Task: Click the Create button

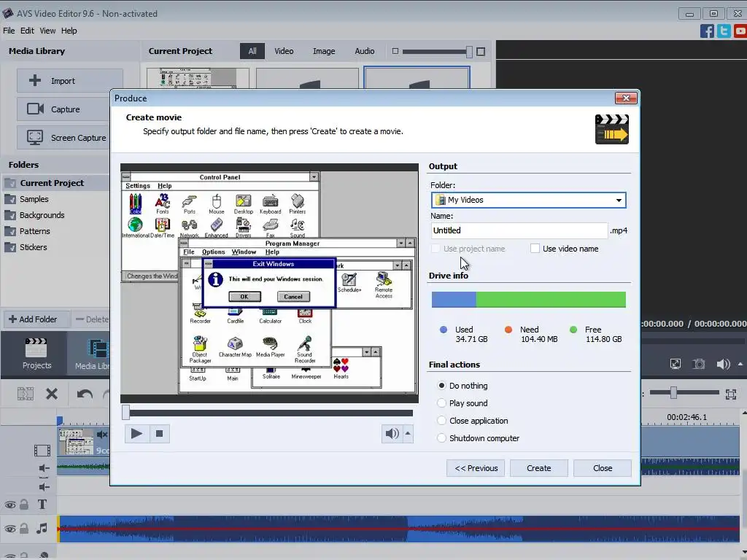Action: click(x=539, y=469)
